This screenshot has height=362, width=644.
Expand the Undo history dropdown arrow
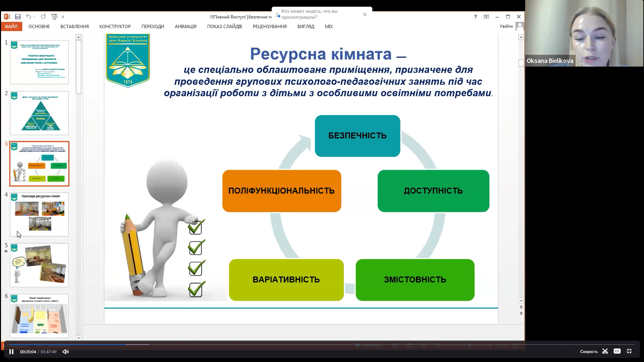(35, 16)
